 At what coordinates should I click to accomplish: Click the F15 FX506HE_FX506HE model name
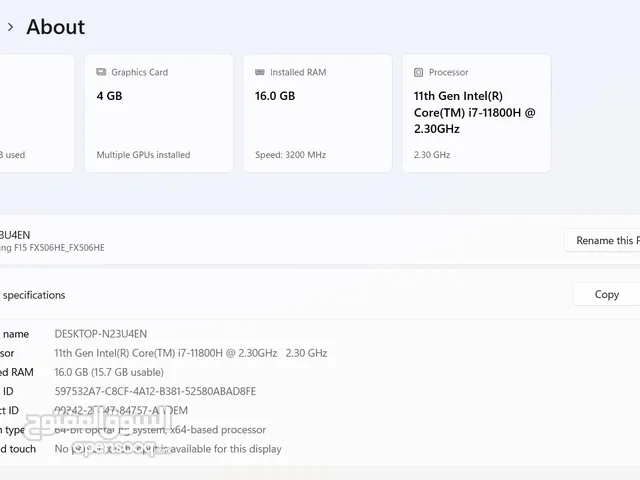(52, 248)
